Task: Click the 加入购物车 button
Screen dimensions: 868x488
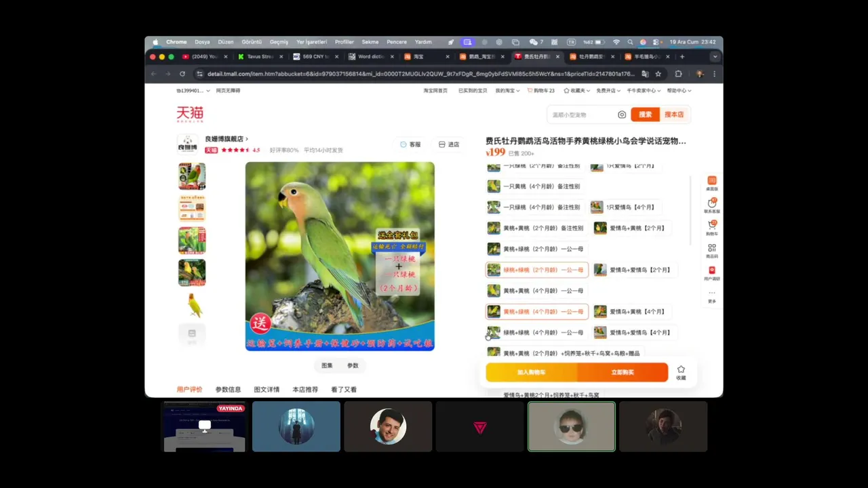Action: 532,372
